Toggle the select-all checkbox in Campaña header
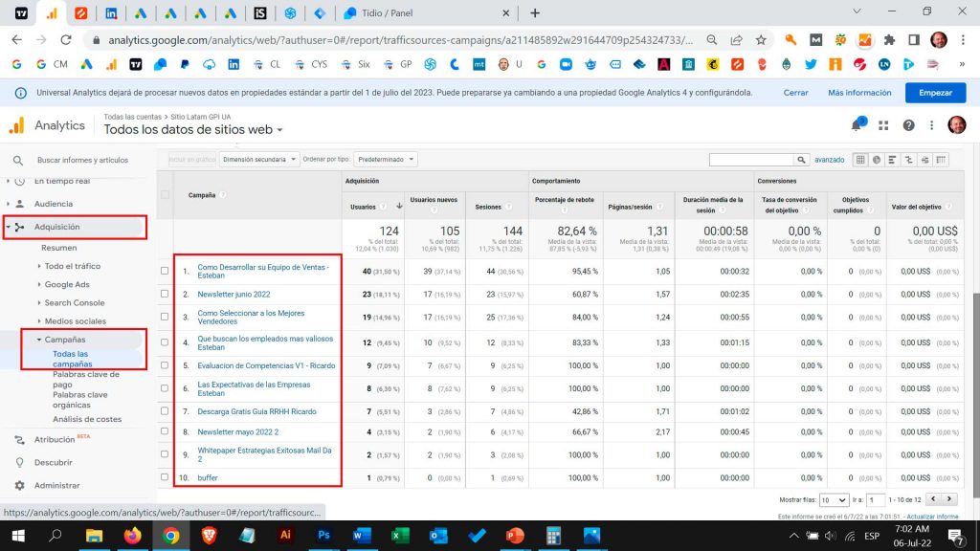980x551 pixels. [165, 195]
